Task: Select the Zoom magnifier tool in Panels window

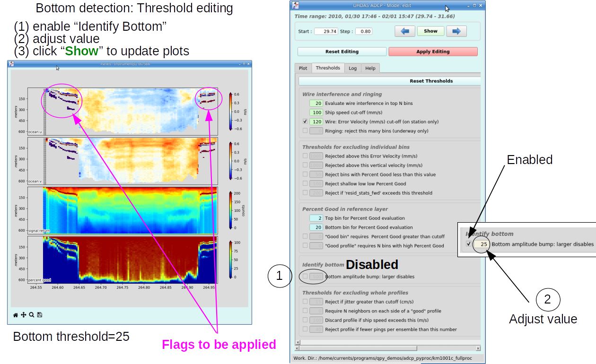Action: point(32,314)
